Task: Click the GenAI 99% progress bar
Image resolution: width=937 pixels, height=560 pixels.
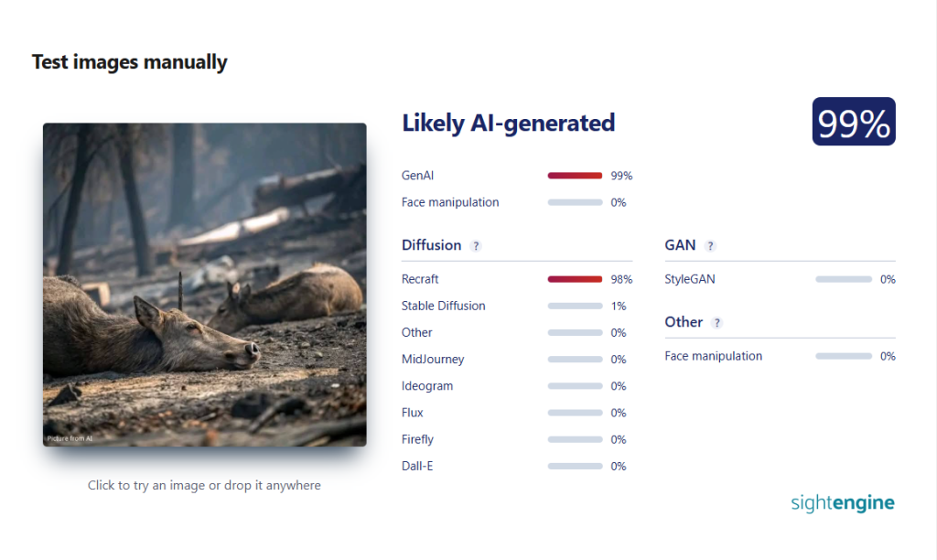Action: (575, 176)
